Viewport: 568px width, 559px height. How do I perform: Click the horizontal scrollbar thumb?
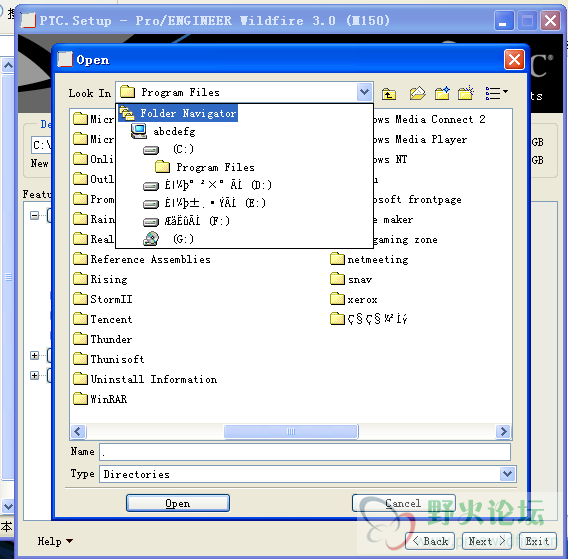click(x=291, y=431)
